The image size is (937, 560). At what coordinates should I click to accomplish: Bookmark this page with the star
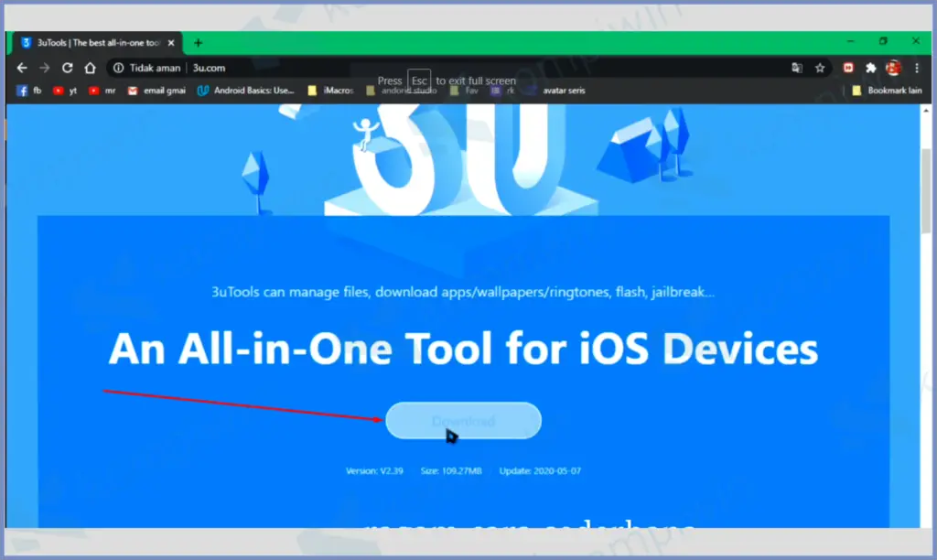820,68
